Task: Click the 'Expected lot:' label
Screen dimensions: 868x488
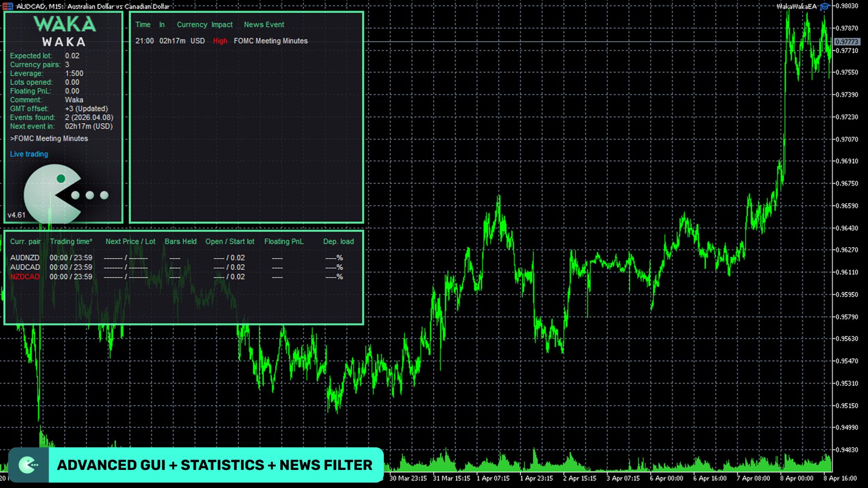Action: 31,56
